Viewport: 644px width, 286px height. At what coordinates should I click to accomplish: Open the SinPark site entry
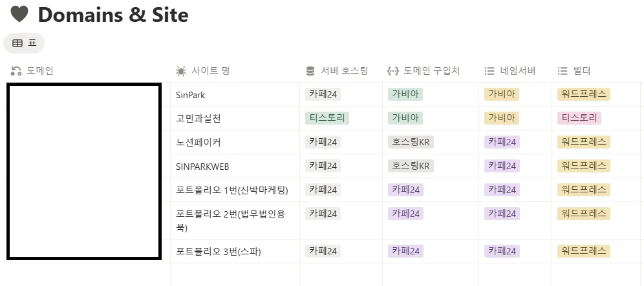(190, 95)
